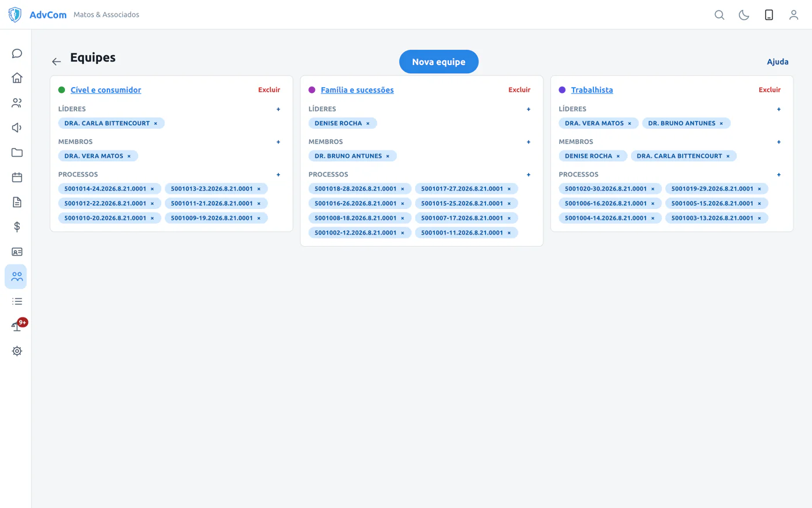The image size is (812, 508).
Task: Delete Trabalhista team via Excluir
Action: [x=770, y=90]
